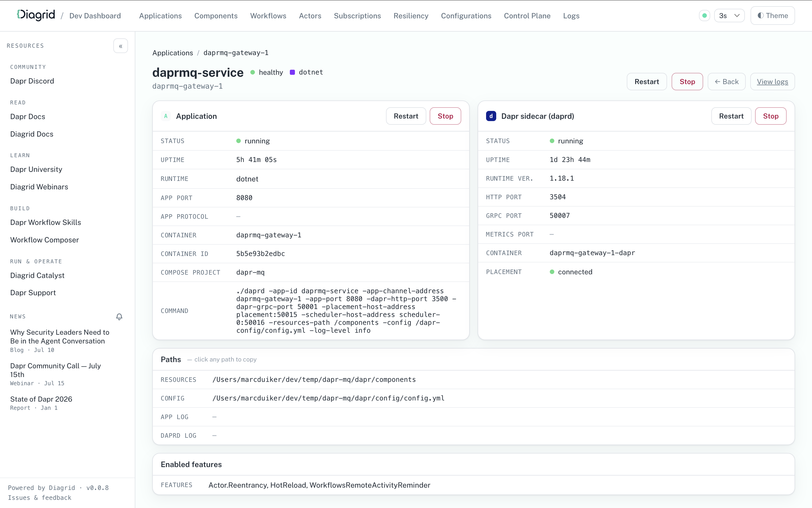Click the green live status indicator

coord(705,16)
